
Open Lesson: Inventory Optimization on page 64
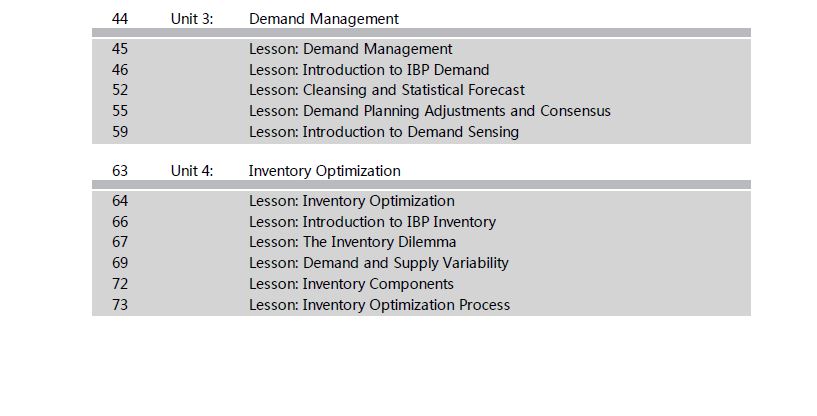tap(352, 201)
